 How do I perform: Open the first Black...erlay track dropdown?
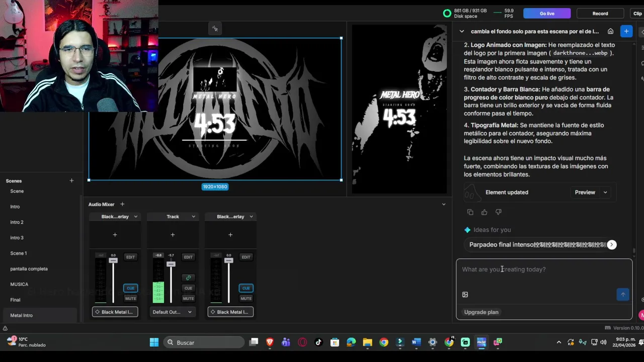click(136, 217)
